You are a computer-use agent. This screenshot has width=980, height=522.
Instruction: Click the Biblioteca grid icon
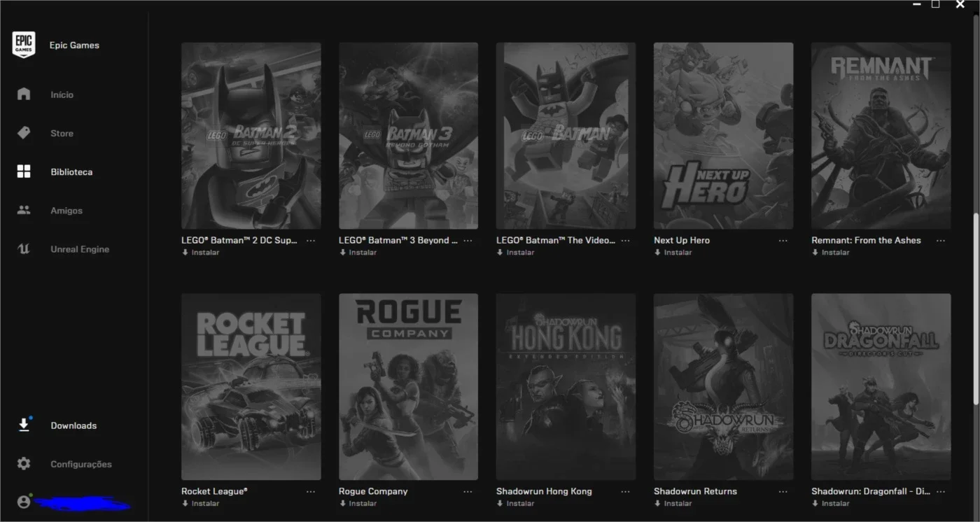click(24, 171)
